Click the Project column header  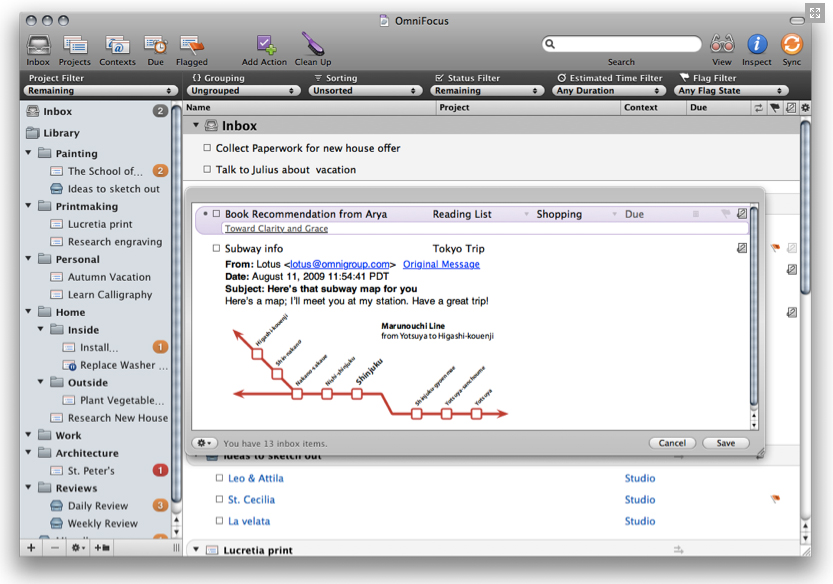coord(529,107)
